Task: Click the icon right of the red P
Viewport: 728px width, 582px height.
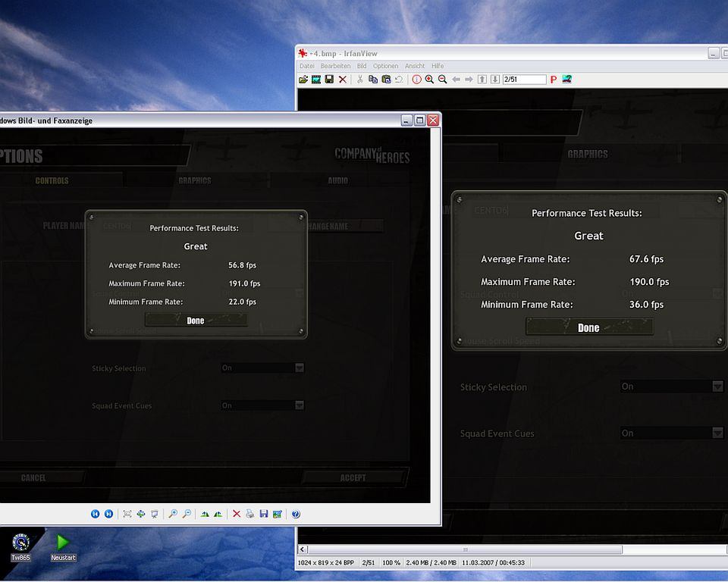Action: (x=567, y=80)
